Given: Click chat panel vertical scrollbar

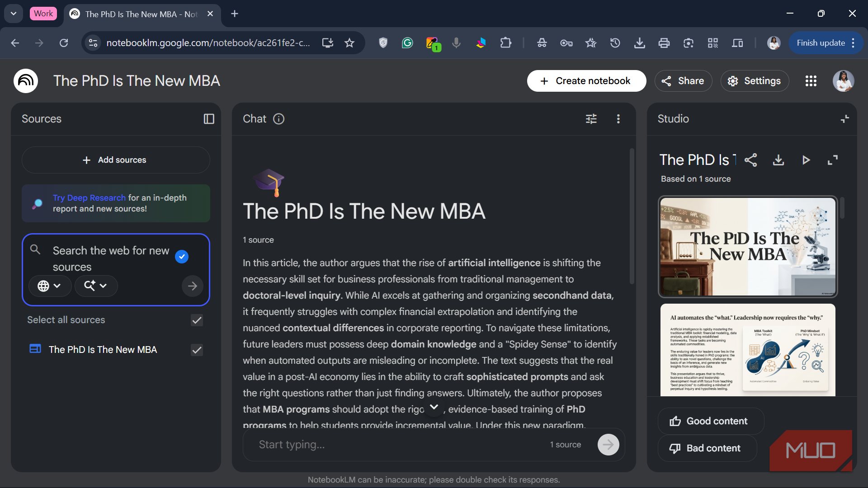Looking at the screenshot, I should (x=632, y=216).
